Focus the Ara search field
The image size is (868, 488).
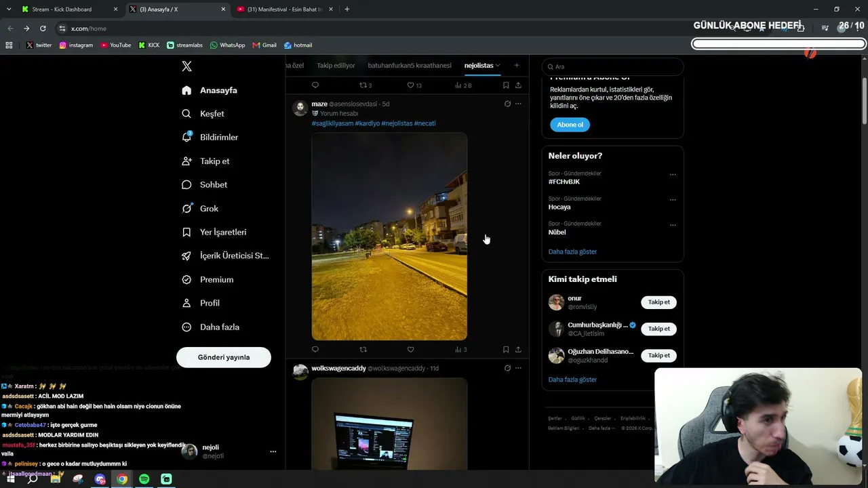point(612,66)
